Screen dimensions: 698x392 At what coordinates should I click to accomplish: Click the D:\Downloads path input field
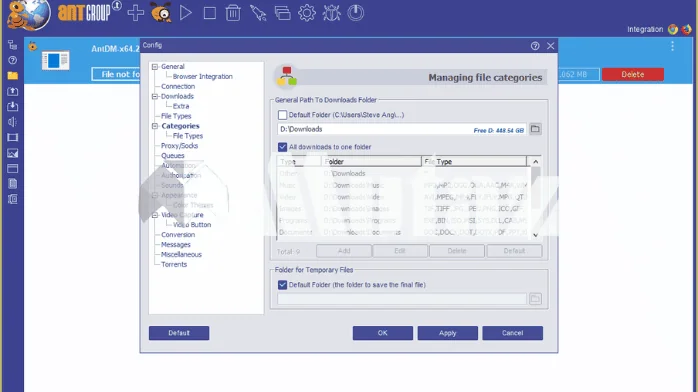pos(402,129)
